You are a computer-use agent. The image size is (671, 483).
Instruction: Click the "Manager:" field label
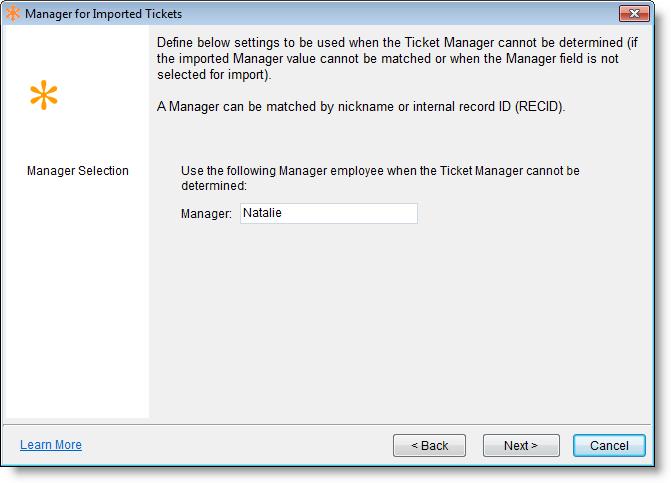pos(207,214)
